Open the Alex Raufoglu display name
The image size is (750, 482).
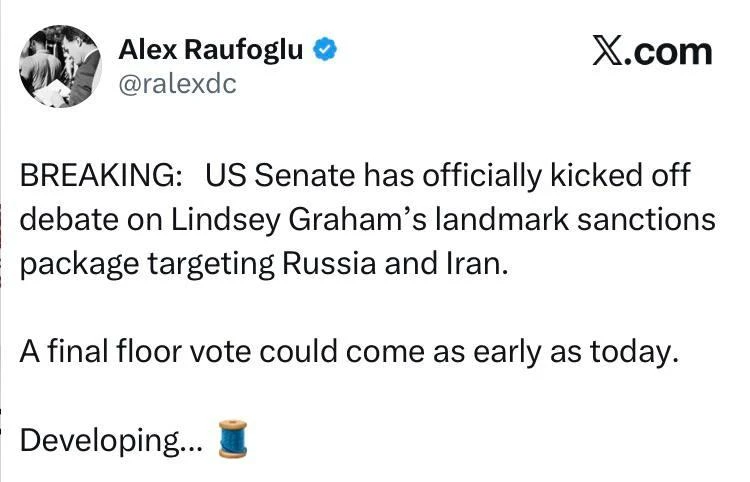coord(210,49)
